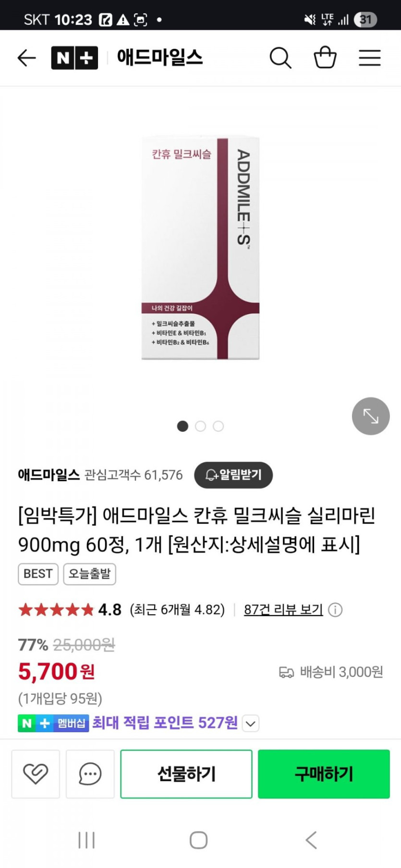Tap the 애드마일스 store title

[x=160, y=58]
